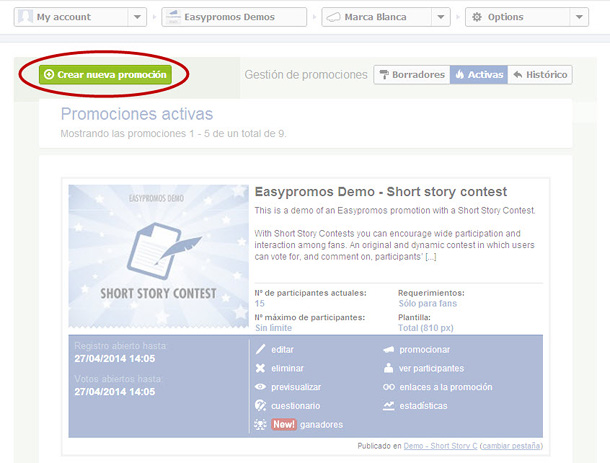610x463 pixels.
Task: Click the eye preview icon
Action: click(260, 387)
